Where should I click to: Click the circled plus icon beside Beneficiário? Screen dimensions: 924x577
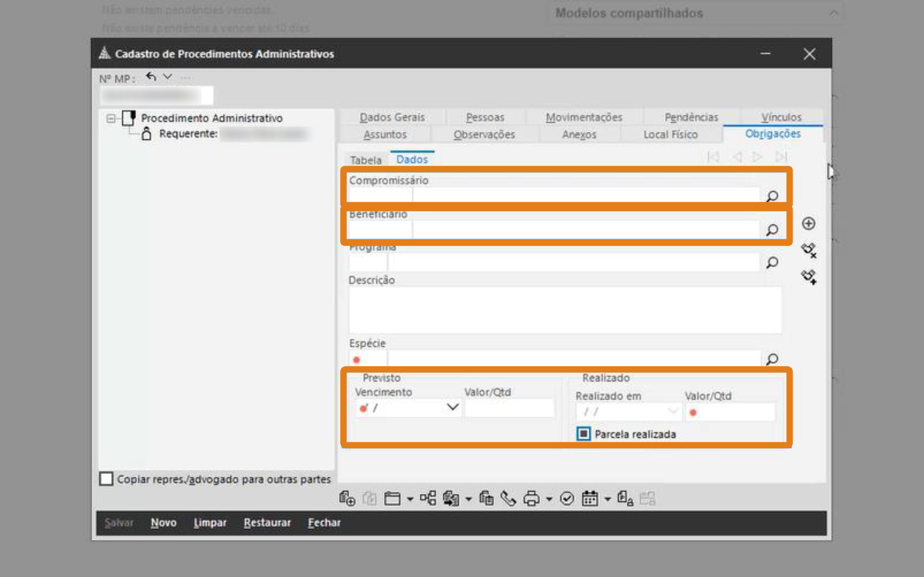(x=808, y=224)
